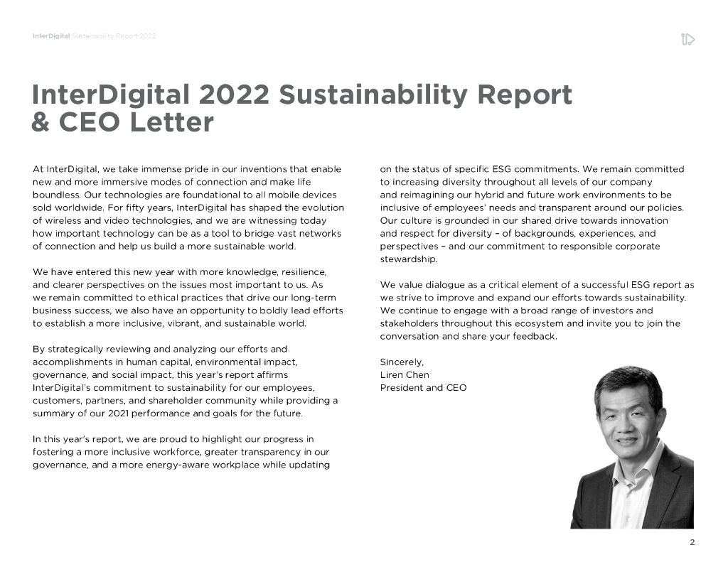Viewport: 728px width, 562px height.
Task: Click the line 'fostering a more inclusive workforce'
Action: [x=181, y=452]
